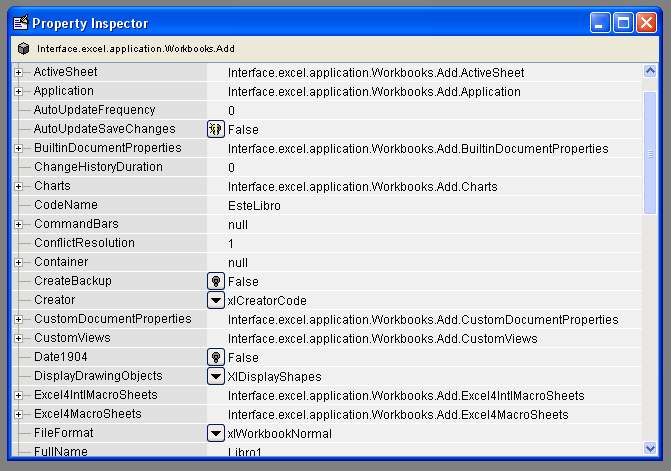Expand the CommandBars property node
This screenshot has height=471, width=671.
click(x=18, y=224)
